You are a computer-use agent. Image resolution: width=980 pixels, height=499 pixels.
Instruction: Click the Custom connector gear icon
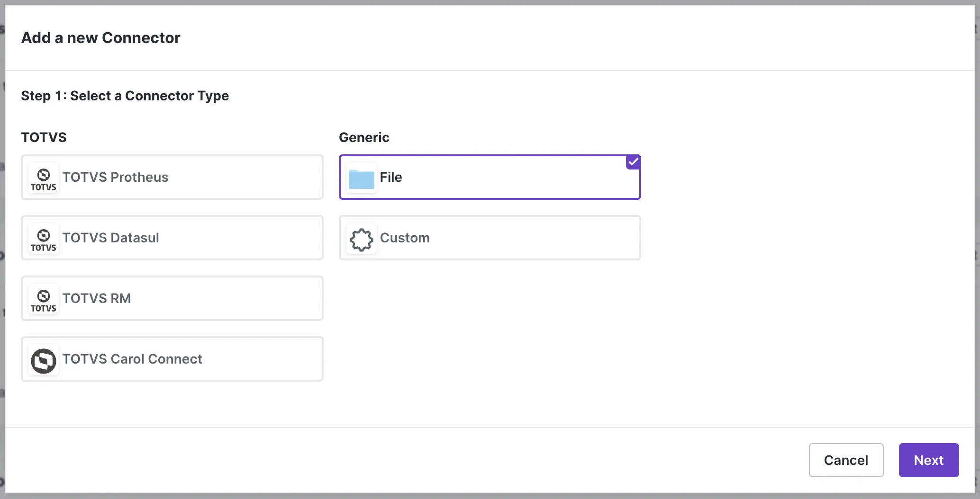click(362, 240)
